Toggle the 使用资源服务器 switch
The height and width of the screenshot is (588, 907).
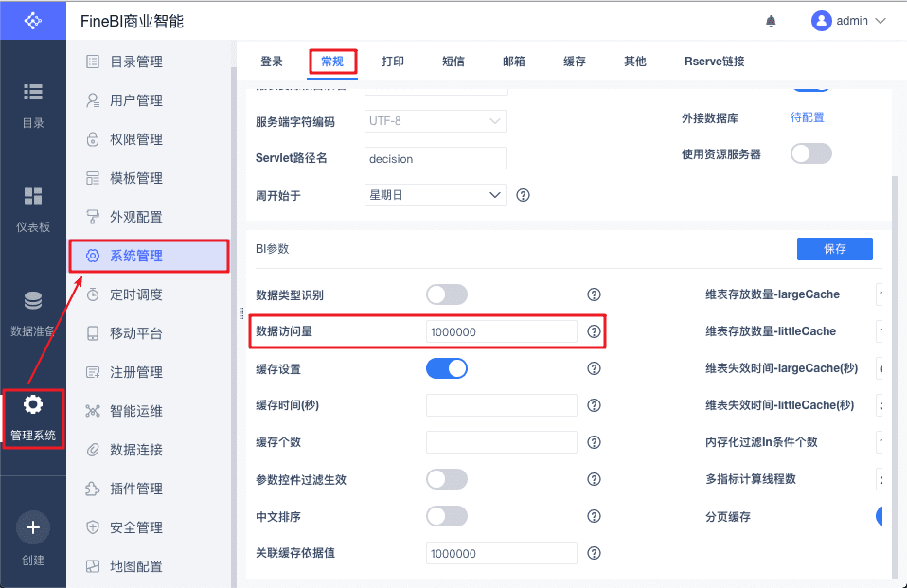click(810, 153)
